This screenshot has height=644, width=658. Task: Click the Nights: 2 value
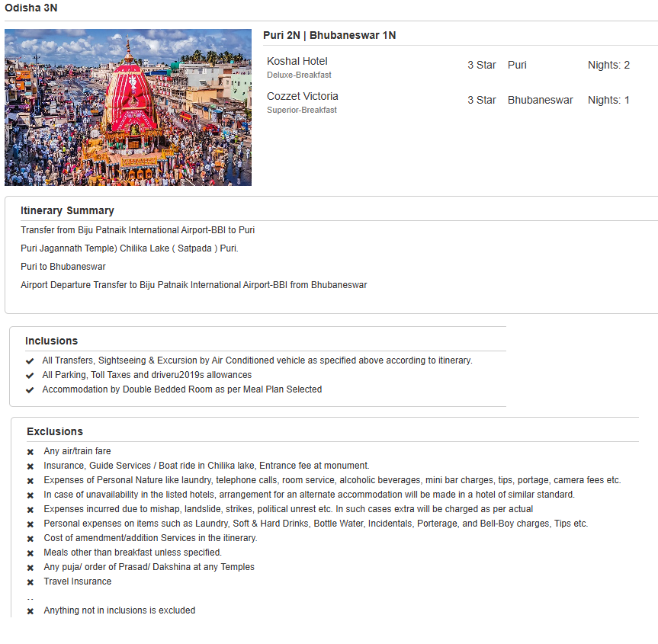click(x=608, y=65)
